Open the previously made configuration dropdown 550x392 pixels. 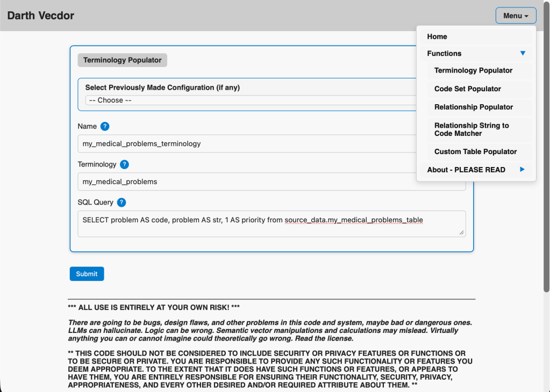click(250, 100)
